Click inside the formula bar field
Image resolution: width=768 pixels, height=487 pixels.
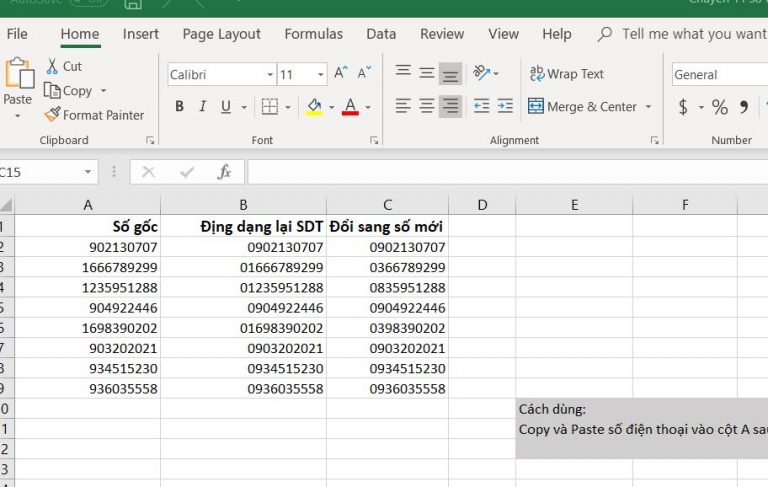507,172
